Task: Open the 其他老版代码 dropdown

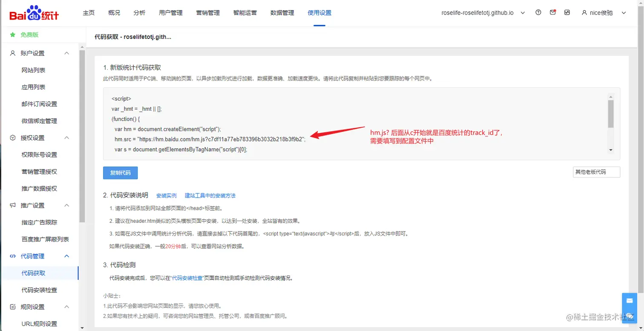Action: tap(596, 172)
